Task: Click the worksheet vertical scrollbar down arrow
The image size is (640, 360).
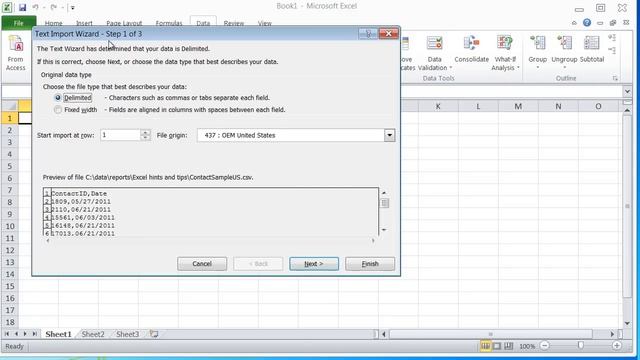Action: [x=627, y=323]
